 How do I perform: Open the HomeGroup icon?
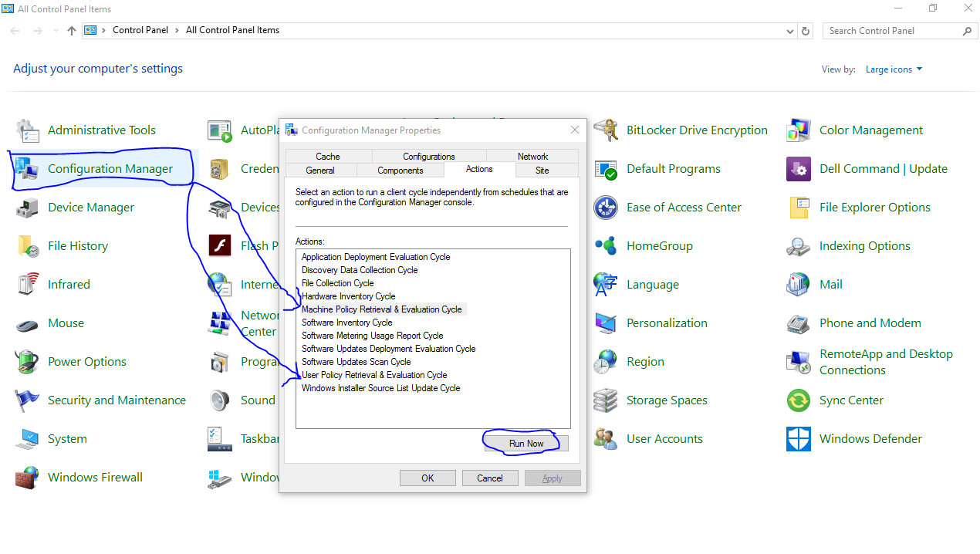pos(606,246)
